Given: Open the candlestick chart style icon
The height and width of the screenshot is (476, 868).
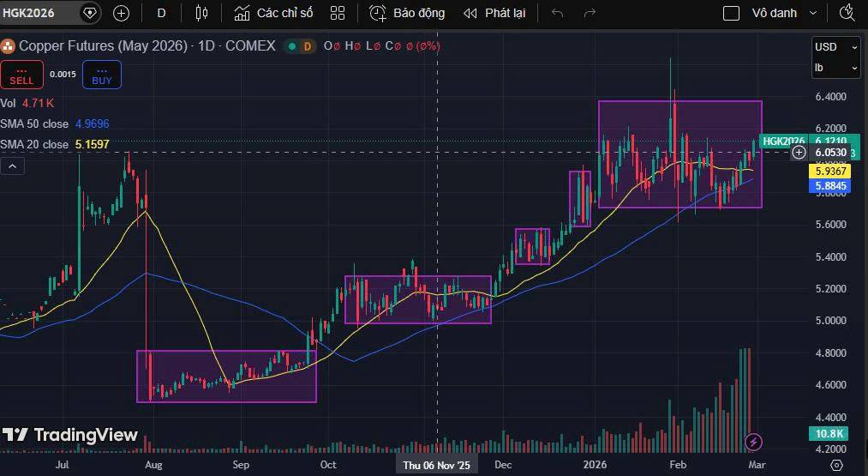Looking at the screenshot, I should tap(202, 13).
